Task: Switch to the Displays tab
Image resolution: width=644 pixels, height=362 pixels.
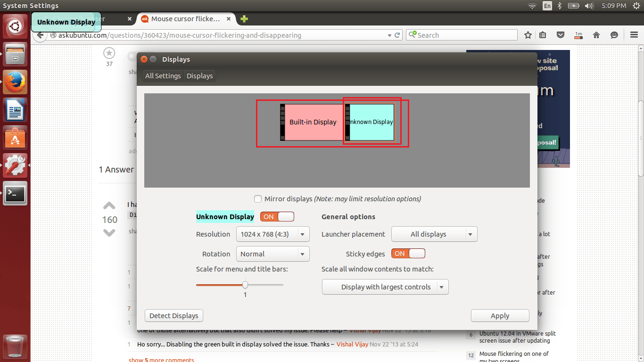Action: (x=199, y=75)
